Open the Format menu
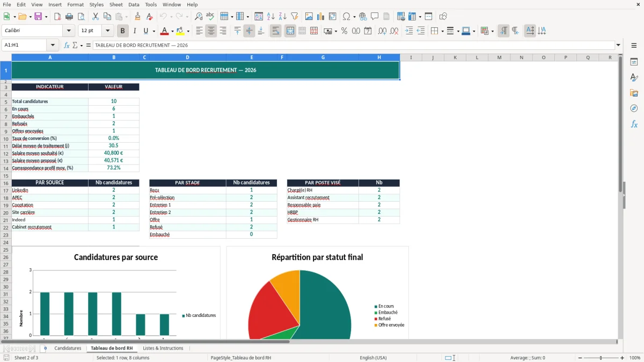Screen dimensions: 644x362 click(x=75, y=4)
